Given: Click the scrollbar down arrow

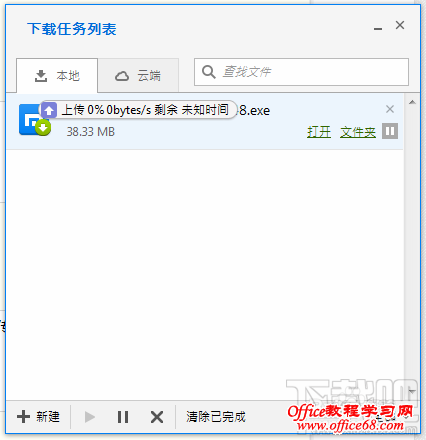Looking at the screenshot, I should [x=412, y=391].
